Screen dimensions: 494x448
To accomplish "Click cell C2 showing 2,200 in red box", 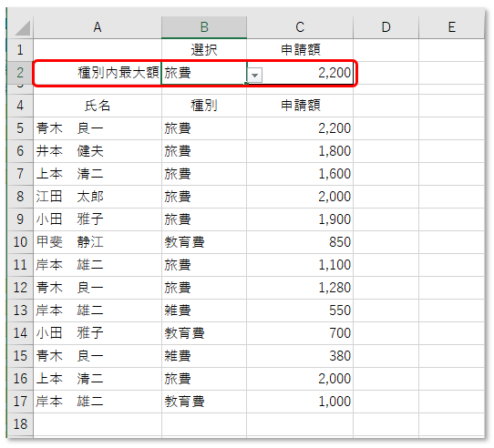I will (x=300, y=73).
